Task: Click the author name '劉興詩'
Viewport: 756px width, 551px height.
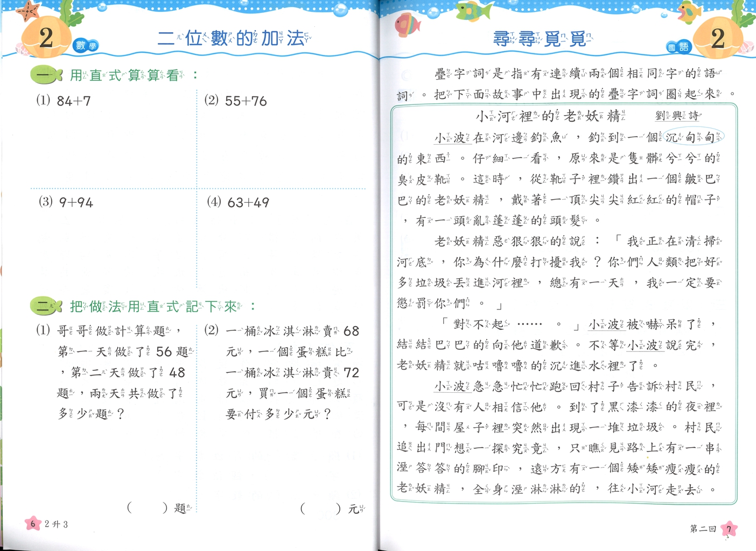Action: (x=678, y=115)
